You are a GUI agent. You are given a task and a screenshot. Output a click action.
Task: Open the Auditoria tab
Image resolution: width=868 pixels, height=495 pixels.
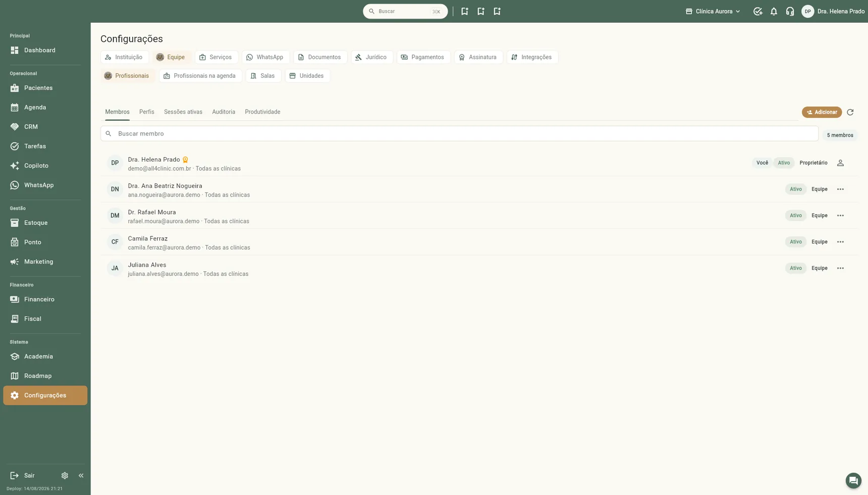224,112
